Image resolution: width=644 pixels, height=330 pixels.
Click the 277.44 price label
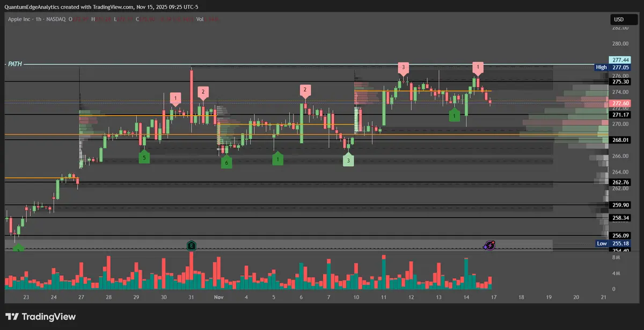(x=620, y=60)
